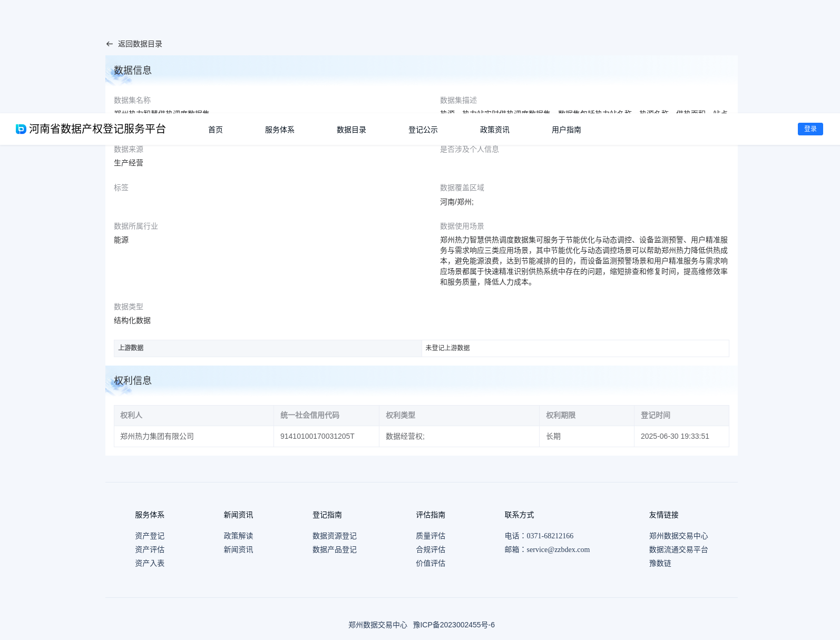Click 郑州数据交易中心 in bottom copyright line
This screenshot has width=840, height=640.
378,625
